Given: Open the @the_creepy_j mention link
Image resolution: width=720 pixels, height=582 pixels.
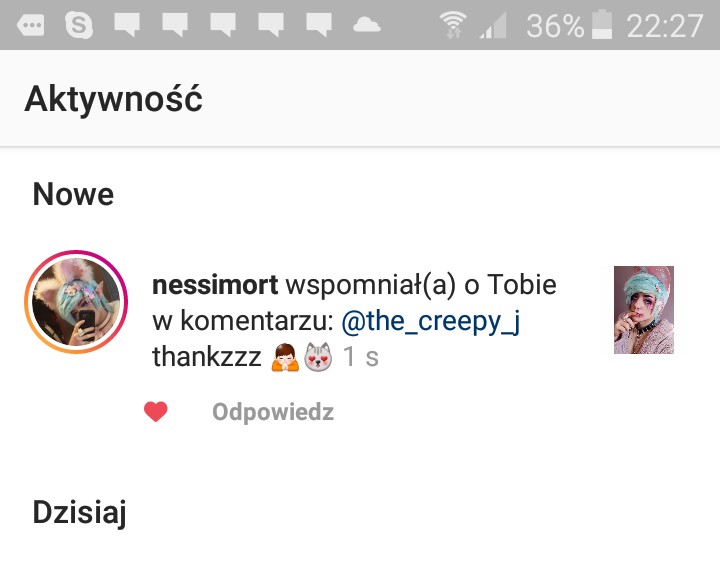Looking at the screenshot, I should 430,321.
